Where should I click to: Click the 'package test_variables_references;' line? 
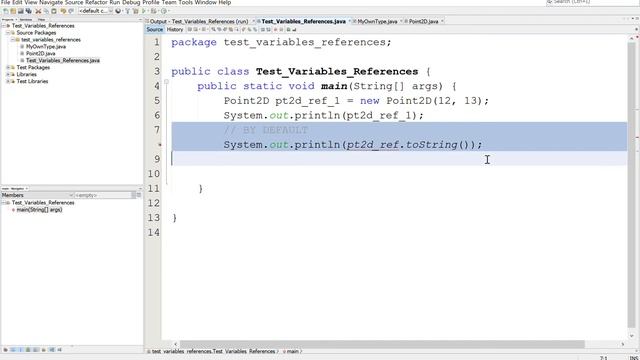tap(281, 42)
